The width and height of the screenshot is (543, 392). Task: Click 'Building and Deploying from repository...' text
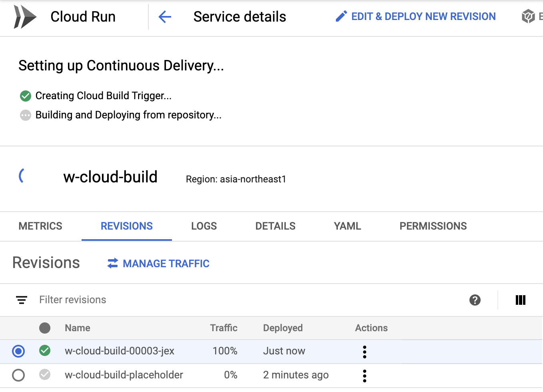tap(128, 115)
